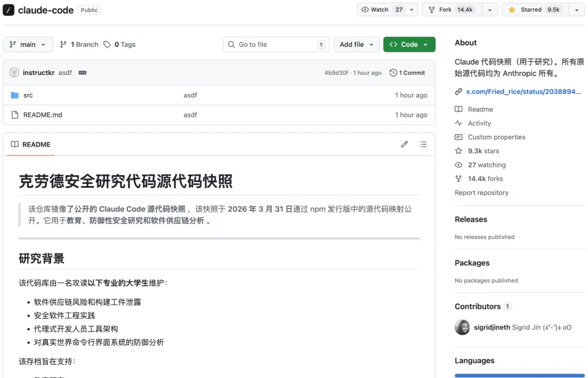
Task: Click the repository avatar icon beside claude-code
Action: pos(8,10)
